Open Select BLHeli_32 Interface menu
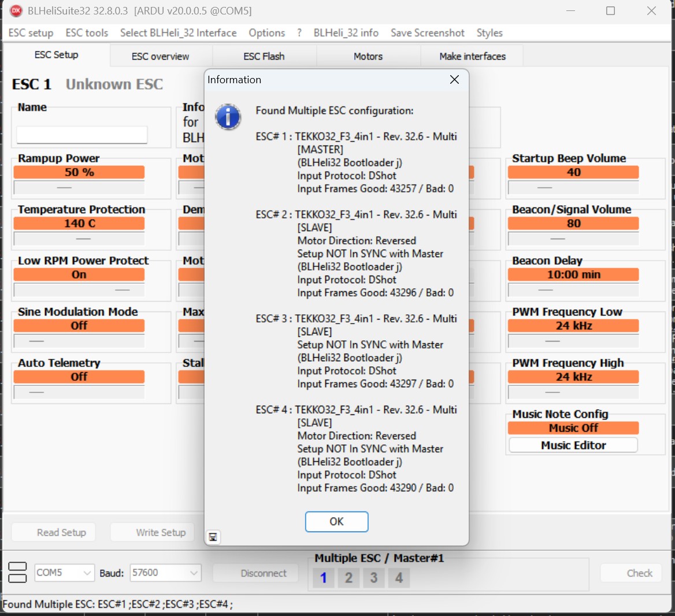Viewport: 675px width, 616px height. click(178, 33)
